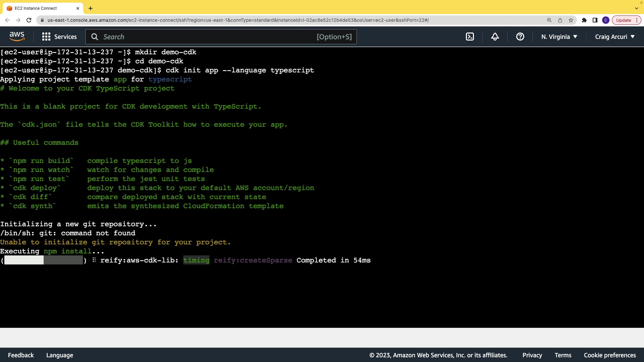Open the Services grid menu
This screenshot has width=644, height=362.
coord(59,37)
